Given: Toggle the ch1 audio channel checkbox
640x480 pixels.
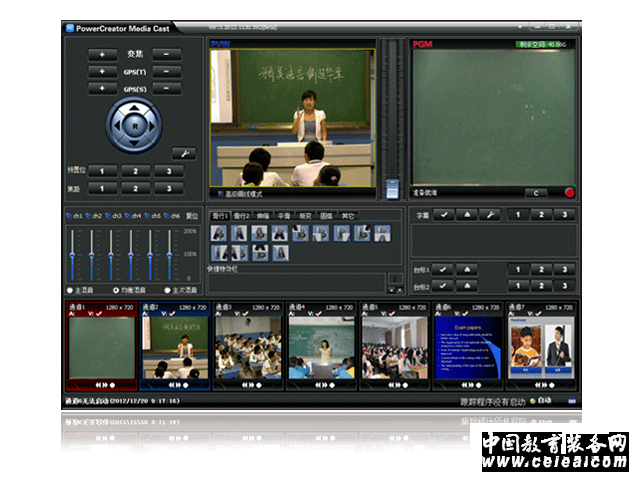Looking at the screenshot, I should point(69,215).
